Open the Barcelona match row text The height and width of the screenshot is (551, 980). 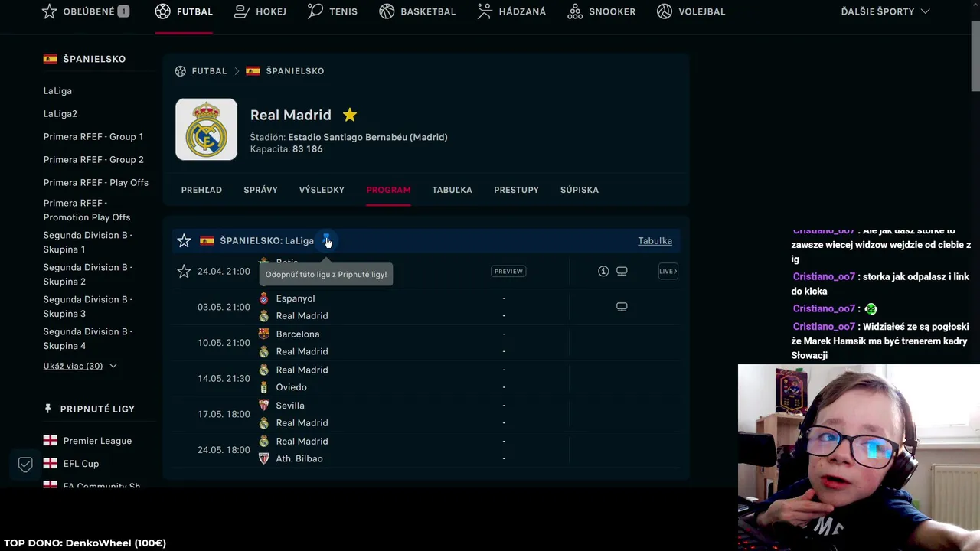[x=298, y=334]
